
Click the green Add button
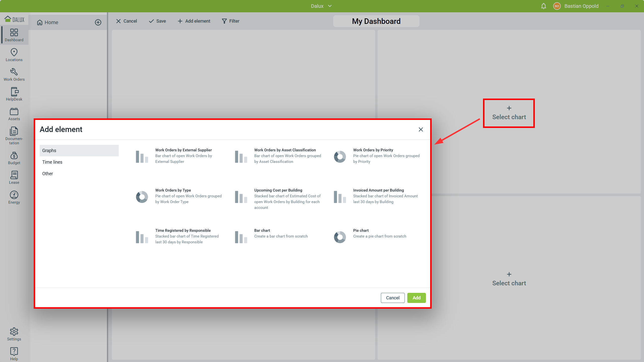point(416,298)
